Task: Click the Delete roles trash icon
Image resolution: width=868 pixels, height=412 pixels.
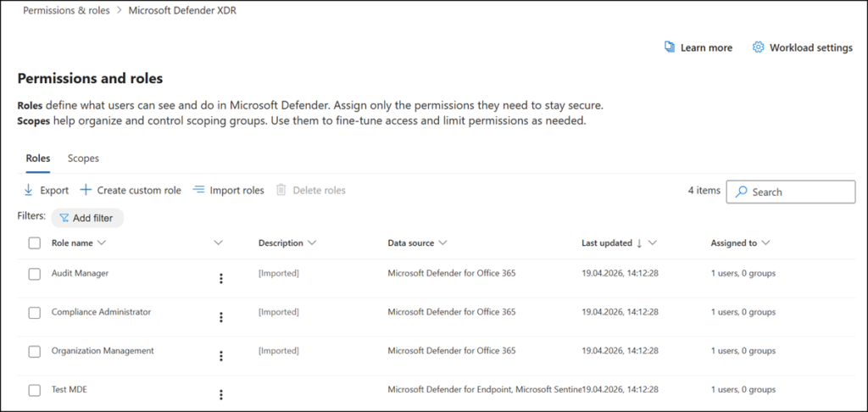Action: pos(281,191)
